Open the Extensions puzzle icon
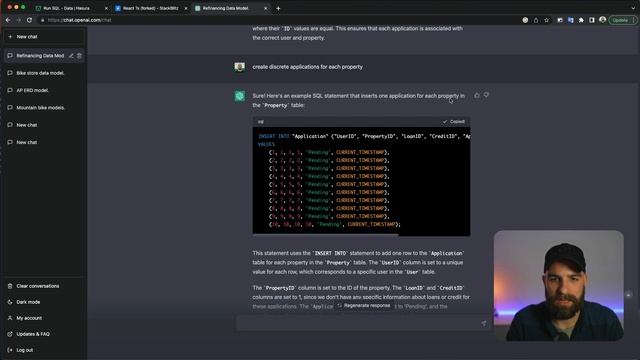This screenshot has width=640, height=360. point(581,20)
